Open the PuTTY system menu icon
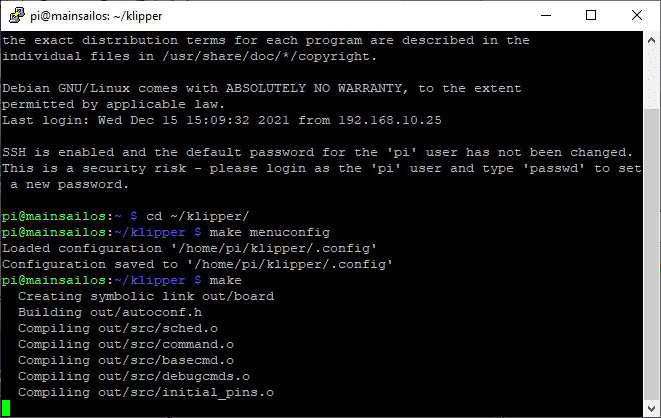 tap(16, 16)
